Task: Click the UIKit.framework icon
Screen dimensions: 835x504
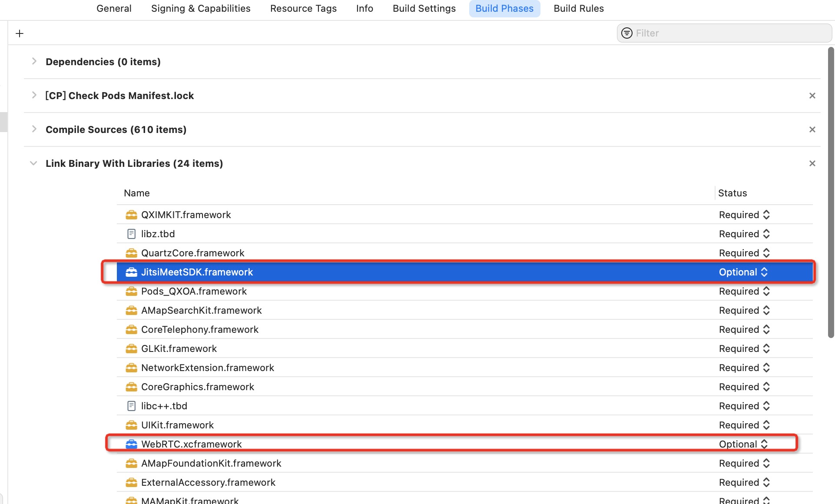Action: coord(132,425)
